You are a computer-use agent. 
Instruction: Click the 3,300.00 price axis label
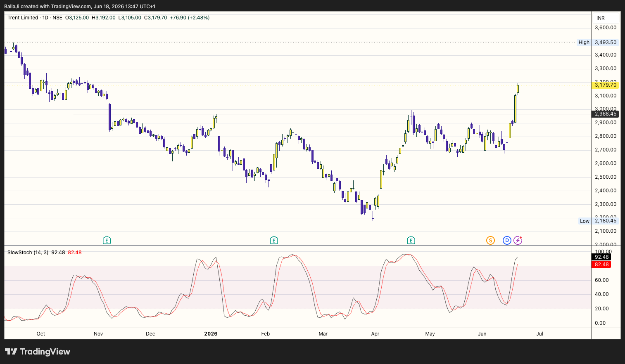606,69
